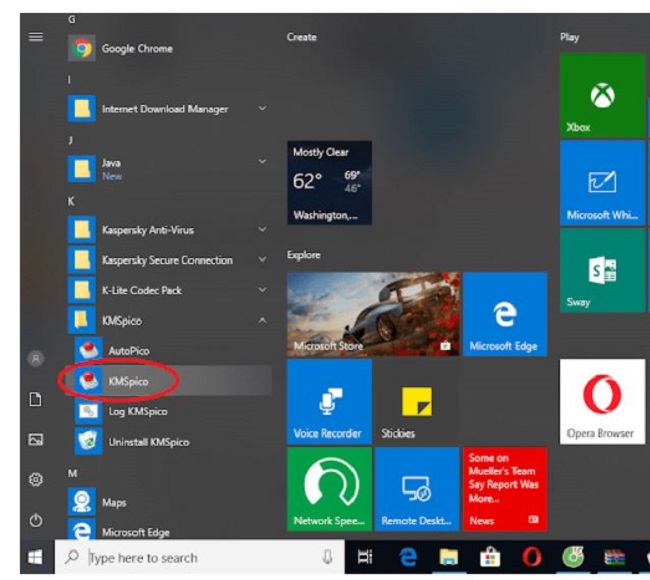Open the Stickies tile

[x=417, y=402]
